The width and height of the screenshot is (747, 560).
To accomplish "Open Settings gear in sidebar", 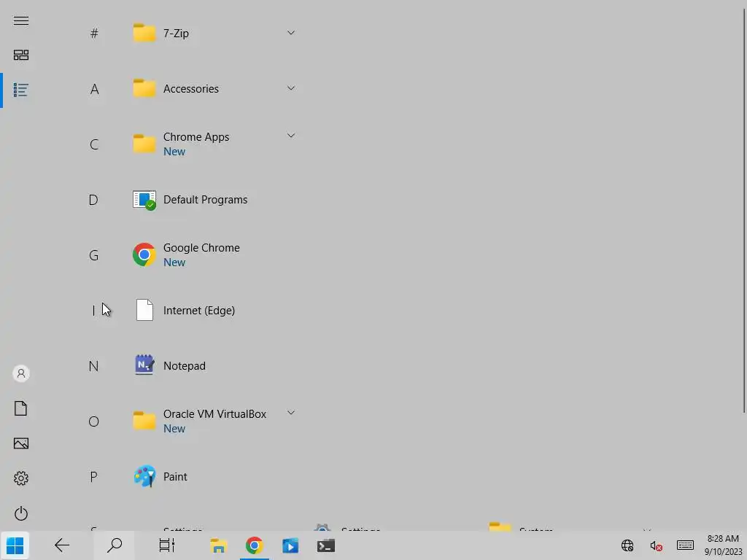I will [21, 478].
